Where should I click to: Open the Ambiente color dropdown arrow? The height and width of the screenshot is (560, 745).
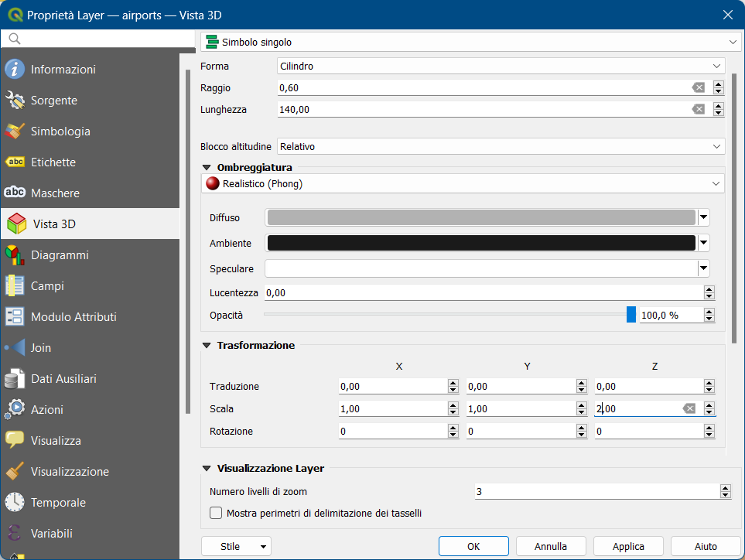point(704,243)
